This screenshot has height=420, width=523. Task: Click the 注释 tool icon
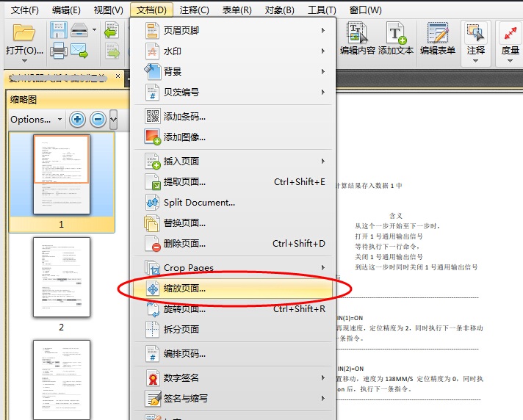coord(476,33)
